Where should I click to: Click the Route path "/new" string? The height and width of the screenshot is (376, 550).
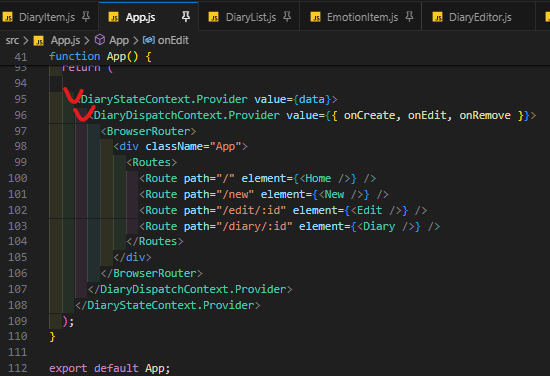pos(235,194)
